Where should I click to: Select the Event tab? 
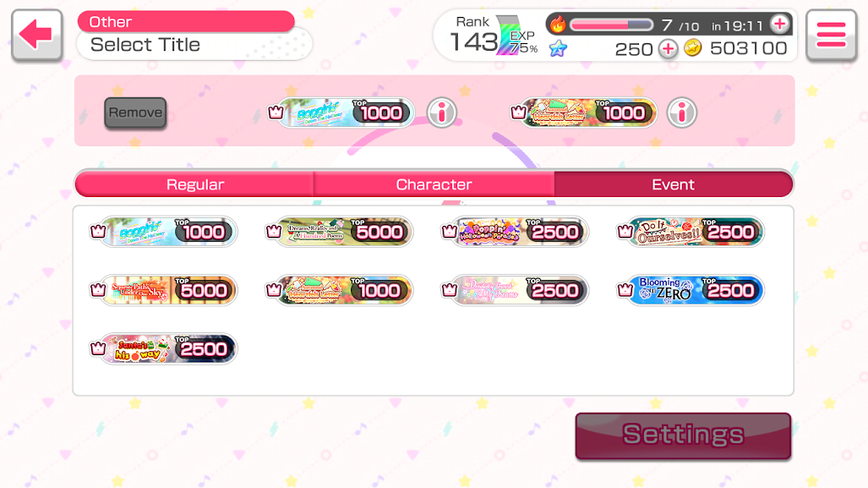673,184
